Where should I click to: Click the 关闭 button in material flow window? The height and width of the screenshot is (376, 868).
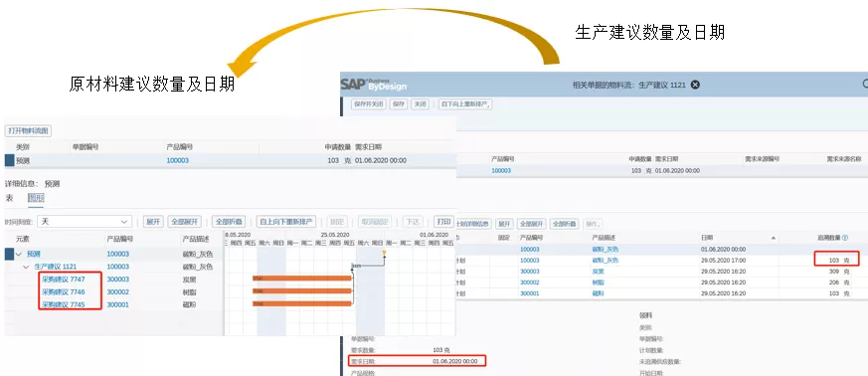421,103
